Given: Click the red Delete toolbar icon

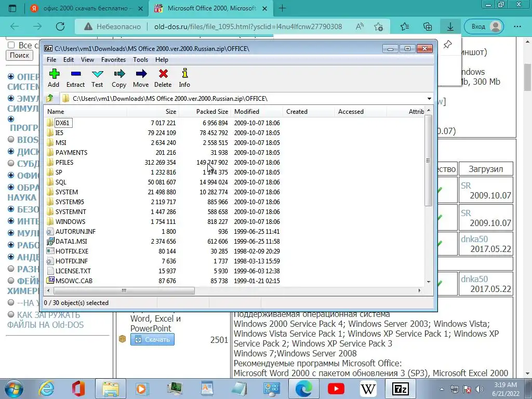Looking at the screenshot, I should click(x=163, y=78).
